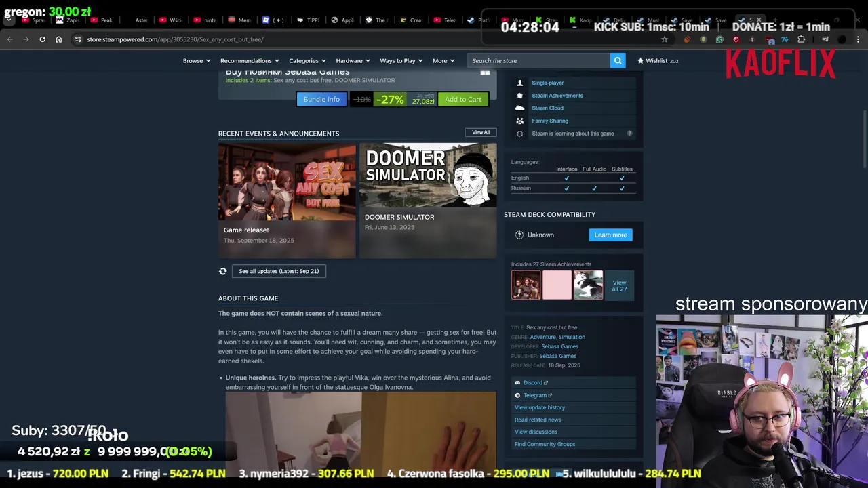Image resolution: width=868 pixels, height=488 pixels.
Task: Click the Family Sharing icon
Action: [x=519, y=121]
